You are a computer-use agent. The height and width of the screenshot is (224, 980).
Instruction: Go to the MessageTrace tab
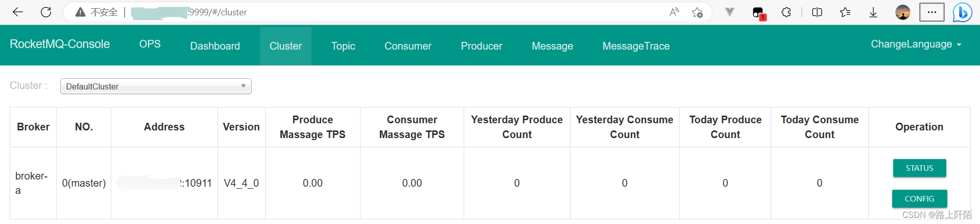636,46
